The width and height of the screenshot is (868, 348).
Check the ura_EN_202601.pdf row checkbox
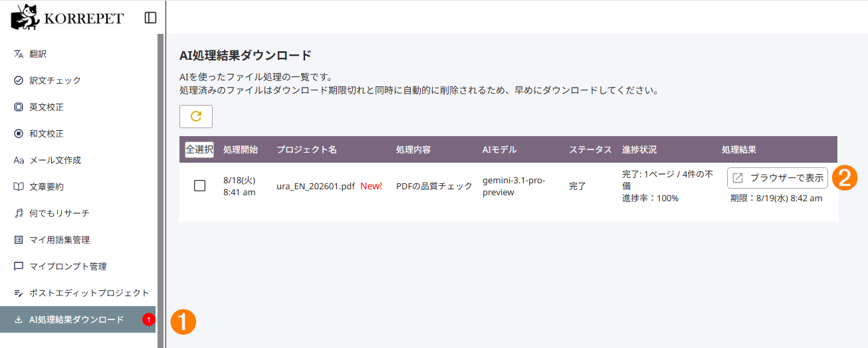[x=199, y=186]
